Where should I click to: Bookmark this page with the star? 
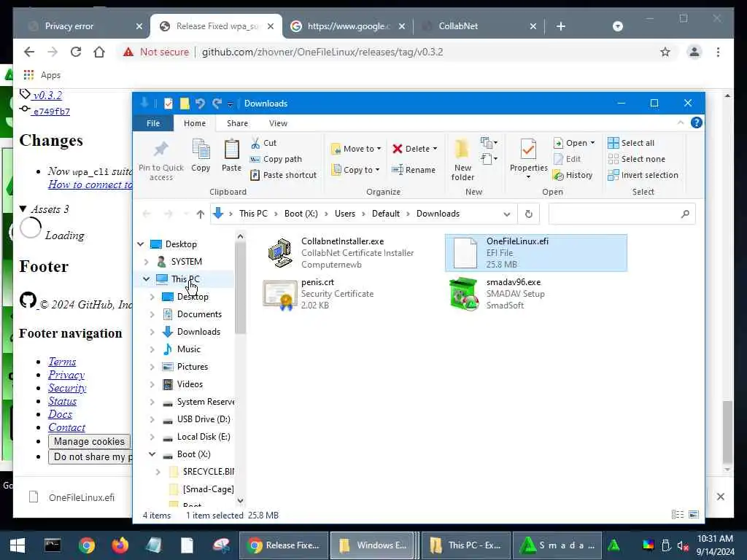coord(665,52)
